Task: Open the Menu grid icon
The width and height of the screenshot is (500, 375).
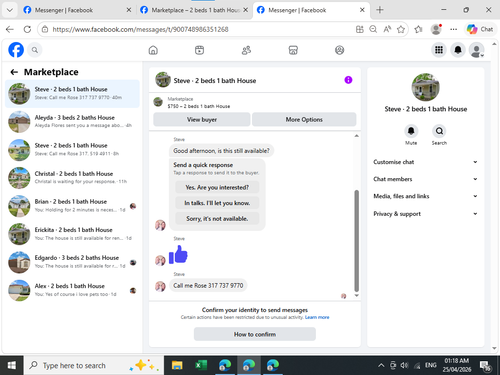Action: click(x=439, y=50)
